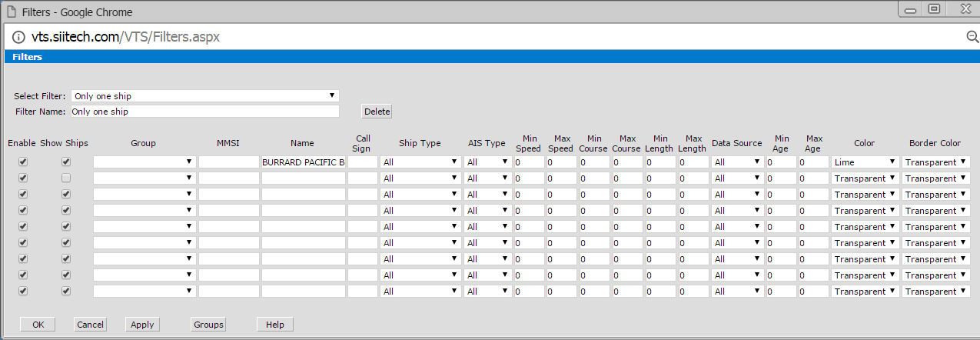Uncheck the first row Show Ships checkbox
Screen dimensions: 980x340
[66, 162]
